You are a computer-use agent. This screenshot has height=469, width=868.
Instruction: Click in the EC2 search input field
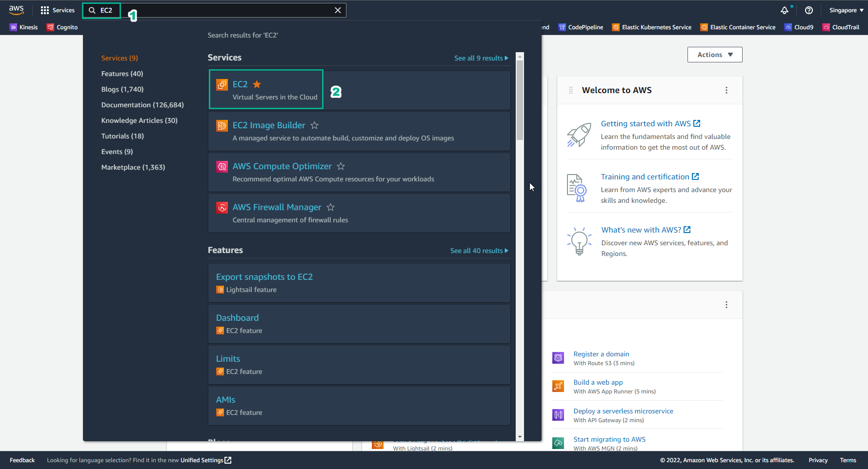click(215, 10)
